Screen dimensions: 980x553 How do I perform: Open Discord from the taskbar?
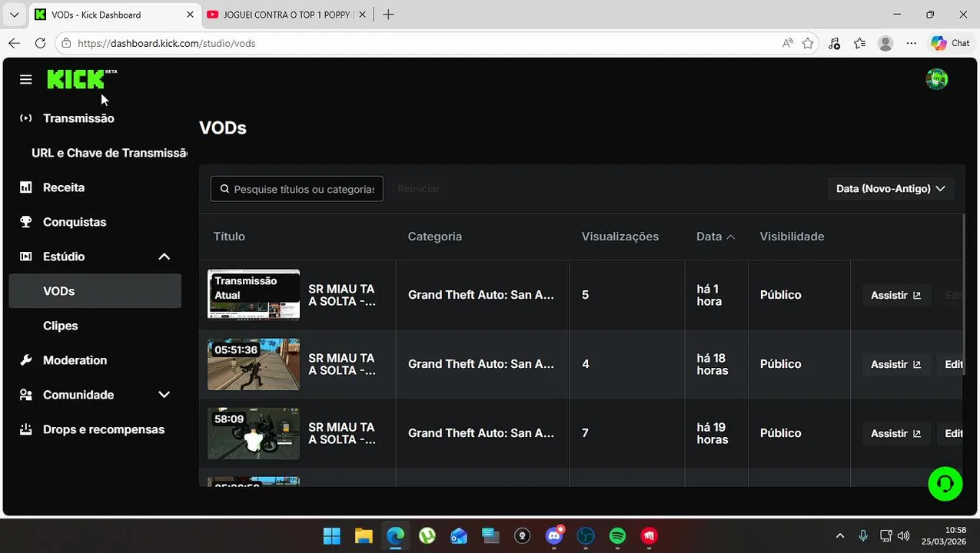[554, 535]
